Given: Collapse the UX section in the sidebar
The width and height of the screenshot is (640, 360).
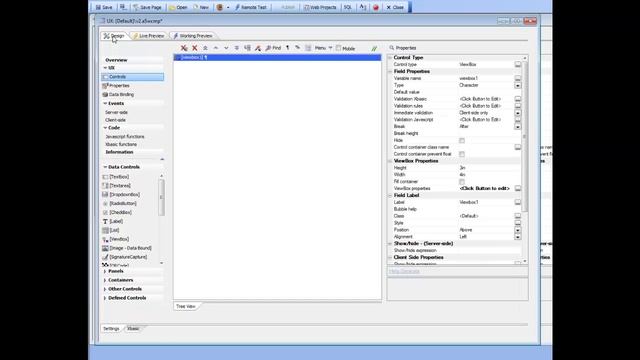Looking at the screenshot, I should (x=105, y=68).
